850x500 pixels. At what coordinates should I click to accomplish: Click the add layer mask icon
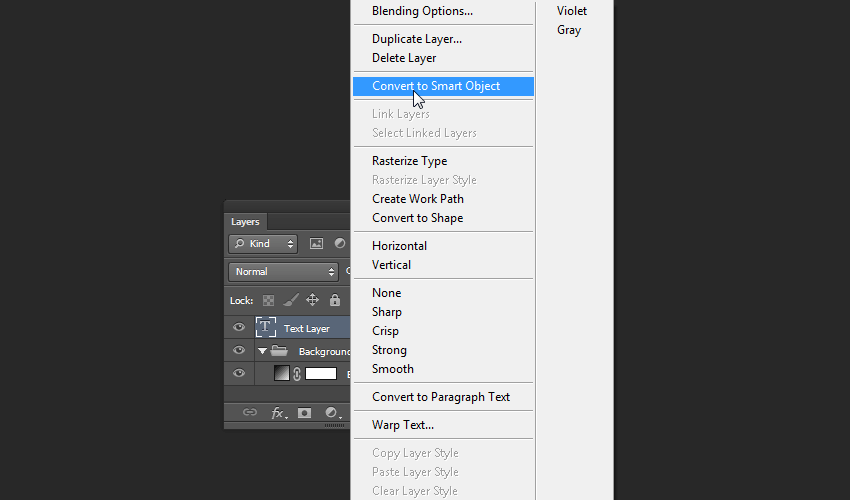(305, 413)
